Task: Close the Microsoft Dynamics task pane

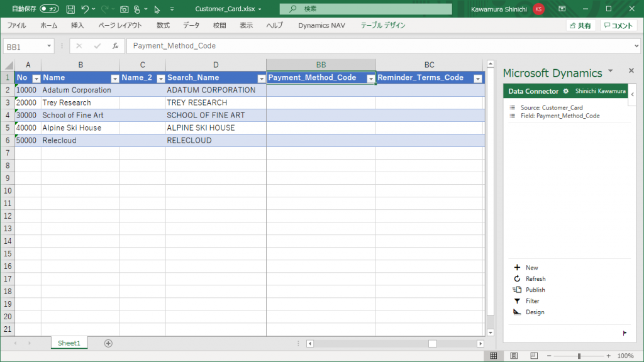Action: [x=631, y=70]
